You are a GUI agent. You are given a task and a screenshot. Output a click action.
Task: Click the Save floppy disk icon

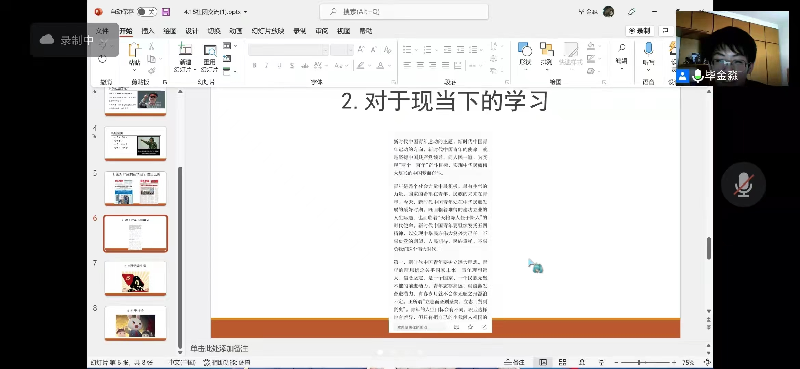[166, 12]
